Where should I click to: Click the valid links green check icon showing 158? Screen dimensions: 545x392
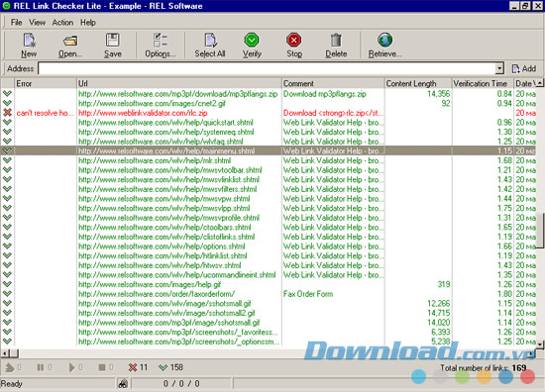coord(163,367)
